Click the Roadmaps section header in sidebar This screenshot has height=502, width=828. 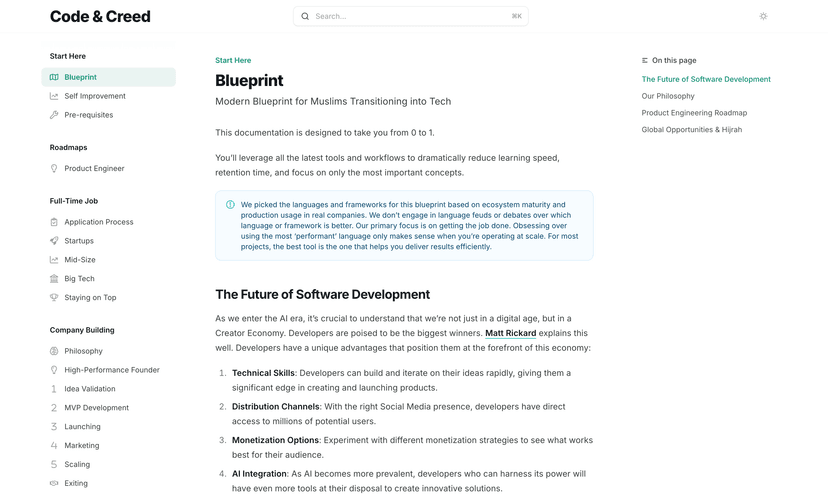(x=69, y=147)
